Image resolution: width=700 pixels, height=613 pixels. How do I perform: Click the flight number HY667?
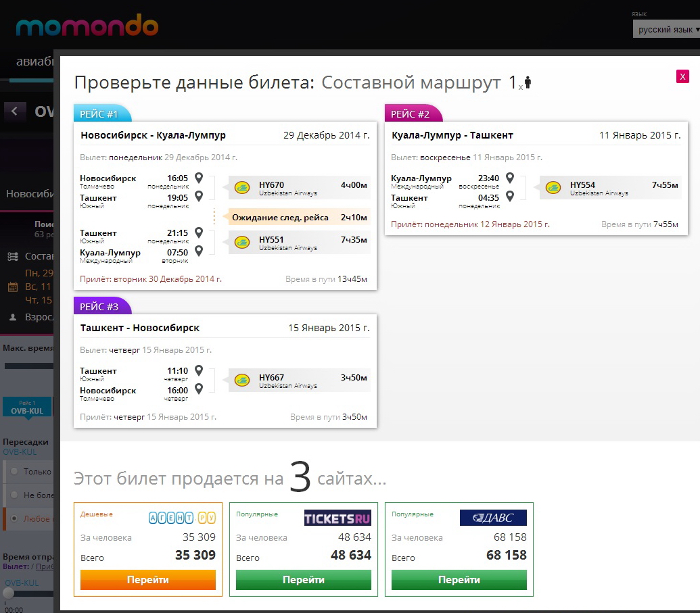pos(271,377)
